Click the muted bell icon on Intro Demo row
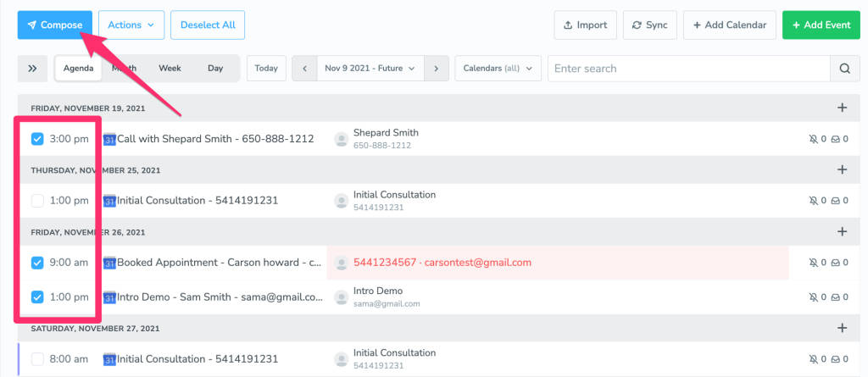This screenshot has width=868, height=377. [x=814, y=297]
